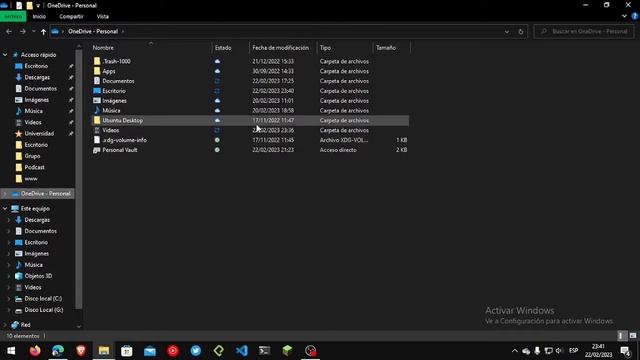Expand Descargas under Este equipo
640x360 pixels.
point(9,220)
